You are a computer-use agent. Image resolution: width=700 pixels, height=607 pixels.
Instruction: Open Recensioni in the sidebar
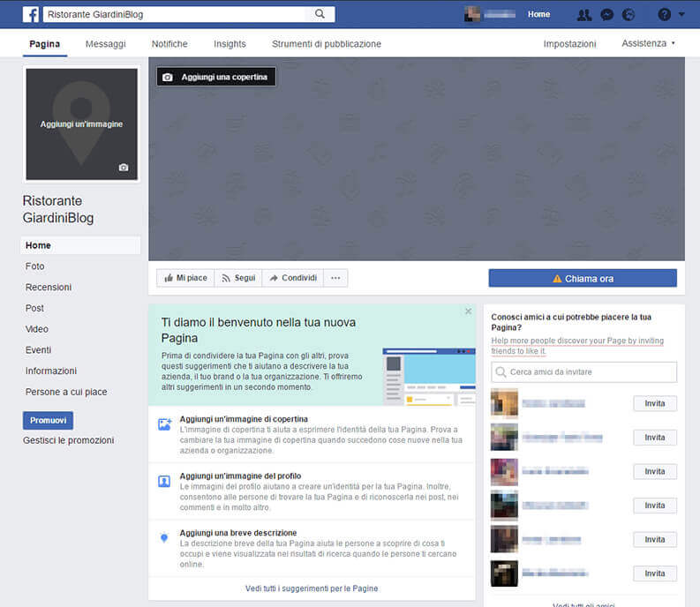tap(49, 288)
